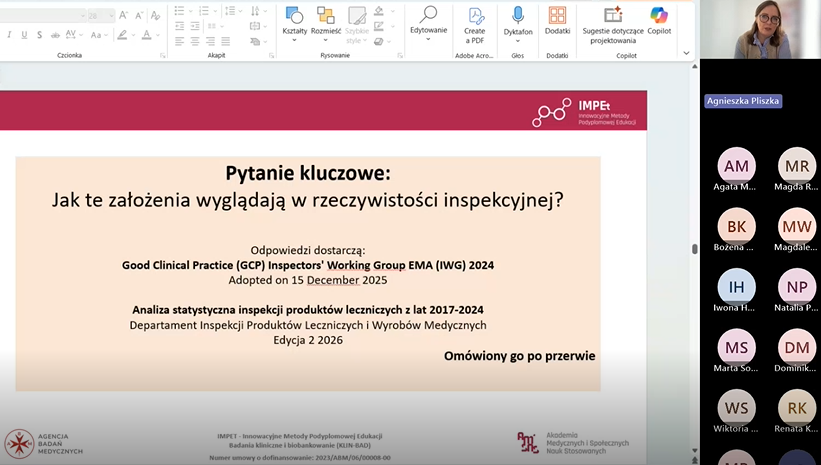
Task: Open Akapit paragraph dialog launcher
Action: 270,55
